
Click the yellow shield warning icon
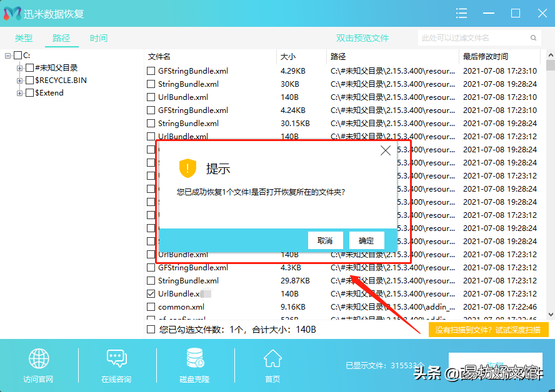[187, 169]
